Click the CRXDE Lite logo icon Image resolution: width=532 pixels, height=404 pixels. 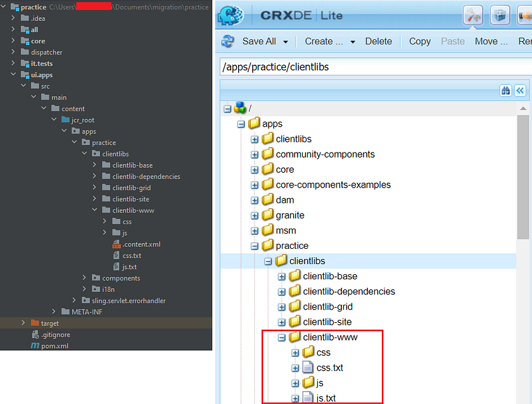click(231, 15)
